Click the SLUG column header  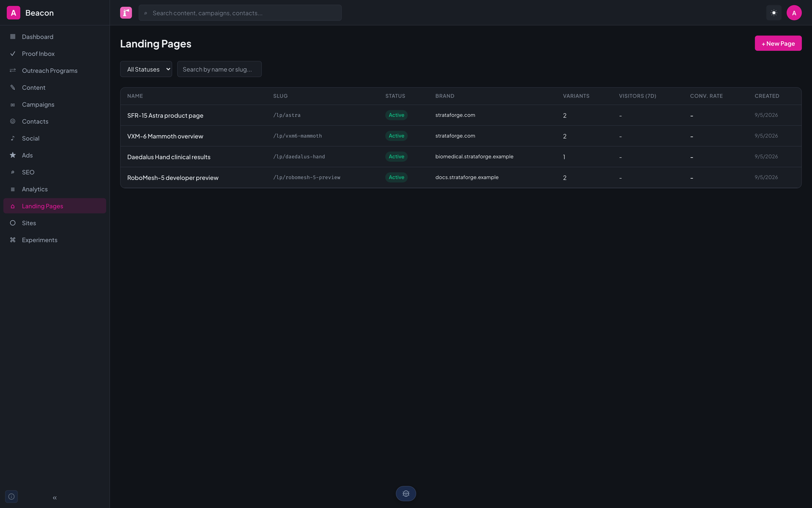[x=280, y=96]
